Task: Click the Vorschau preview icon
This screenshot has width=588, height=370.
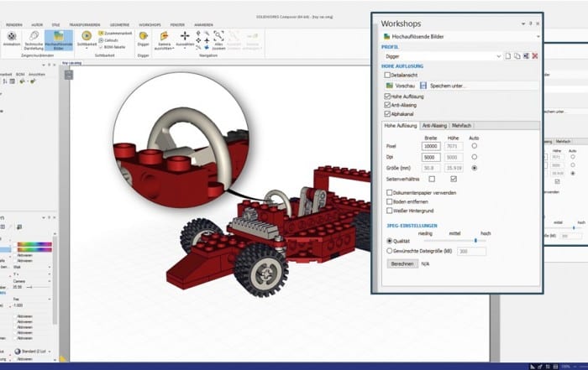Action: pos(389,86)
